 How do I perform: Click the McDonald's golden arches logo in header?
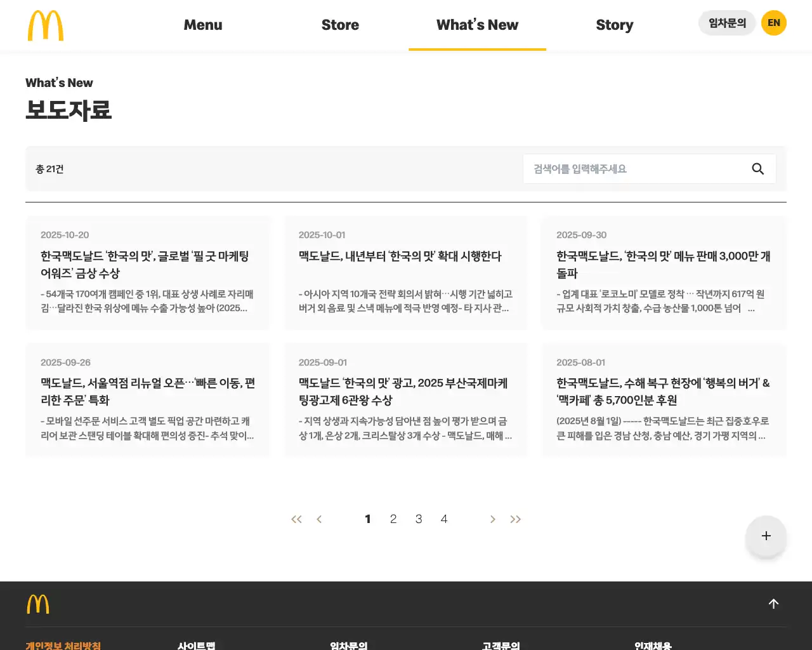[46, 25]
